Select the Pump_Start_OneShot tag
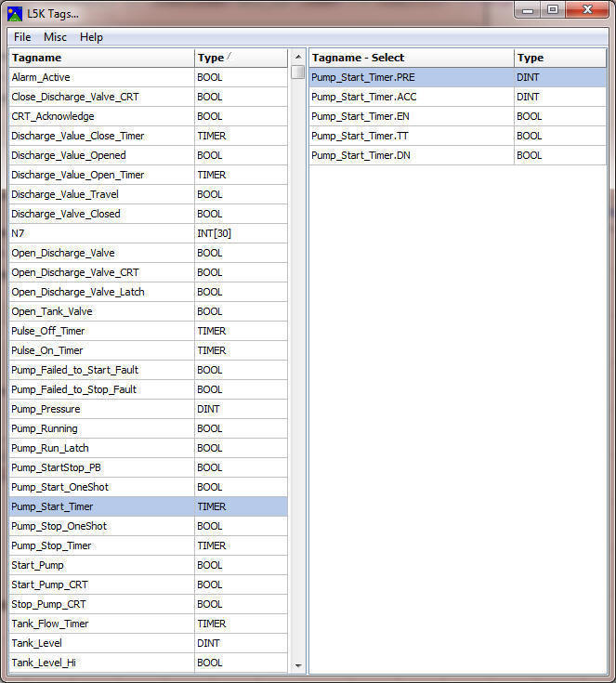The width and height of the screenshot is (616, 683). point(148,487)
